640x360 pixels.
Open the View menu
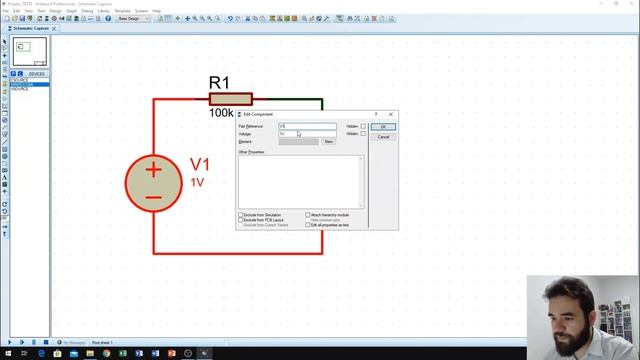pyautogui.click(x=29, y=11)
